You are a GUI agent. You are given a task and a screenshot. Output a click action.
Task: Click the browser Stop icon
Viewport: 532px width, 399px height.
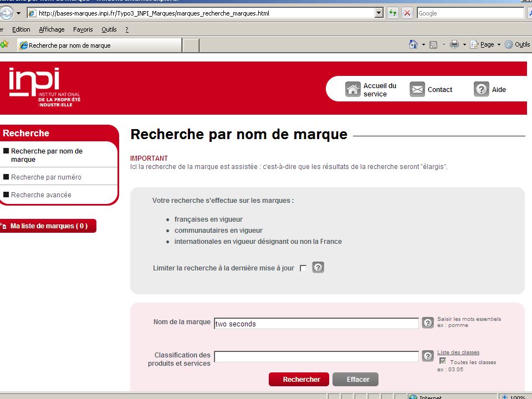pos(407,13)
